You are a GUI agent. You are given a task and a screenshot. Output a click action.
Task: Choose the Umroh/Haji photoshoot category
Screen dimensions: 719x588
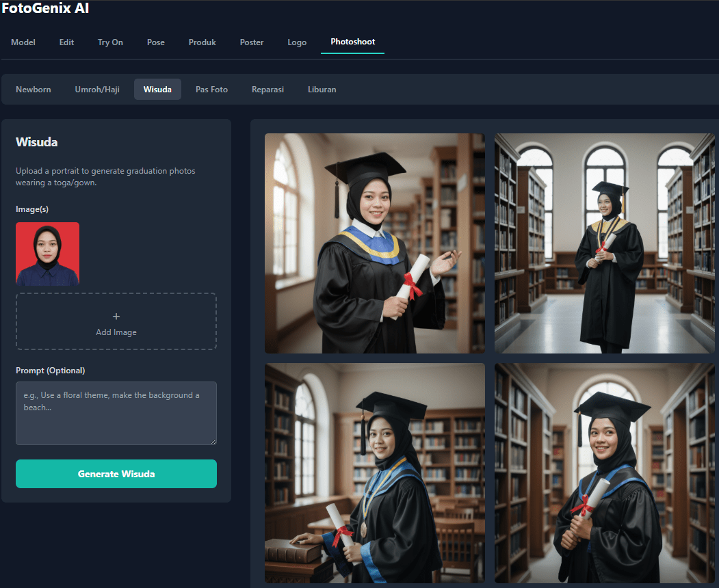[x=97, y=90]
